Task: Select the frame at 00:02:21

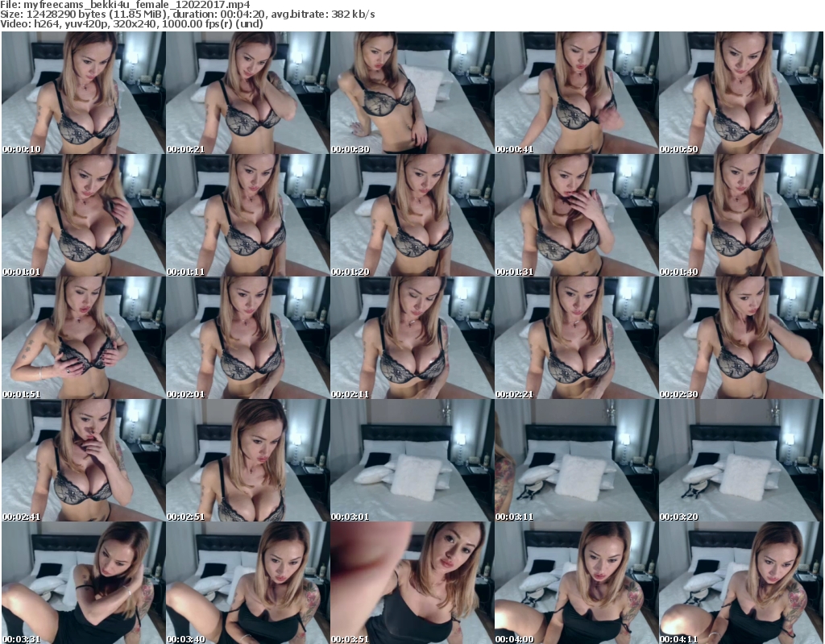Action: (x=576, y=338)
